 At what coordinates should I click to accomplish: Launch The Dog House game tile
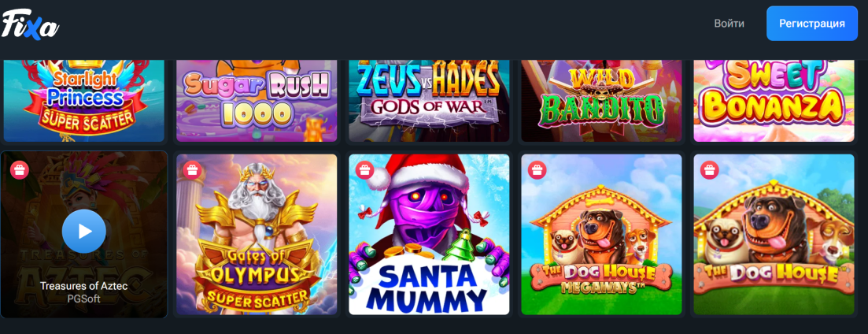(x=774, y=234)
